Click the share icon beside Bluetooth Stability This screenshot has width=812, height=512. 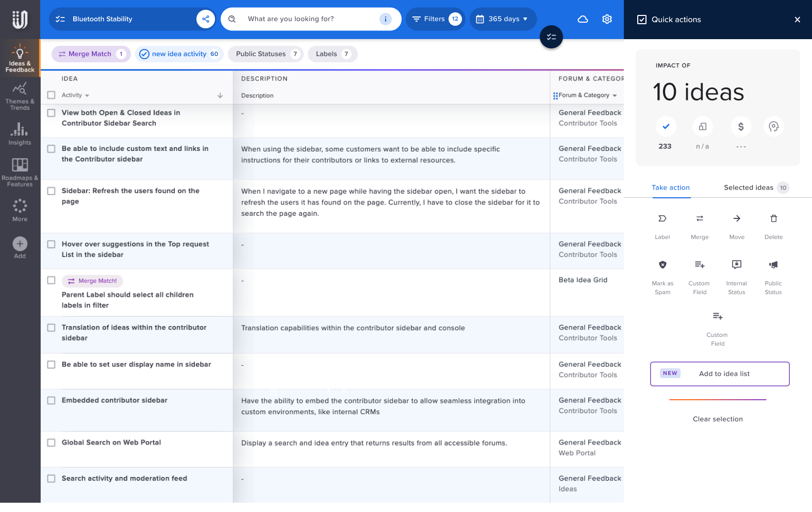pyautogui.click(x=206, y=19)
